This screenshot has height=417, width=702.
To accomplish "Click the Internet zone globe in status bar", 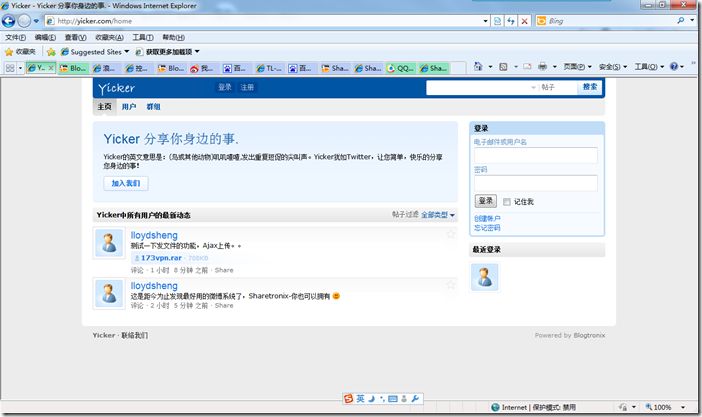I will tap(495, 407).
